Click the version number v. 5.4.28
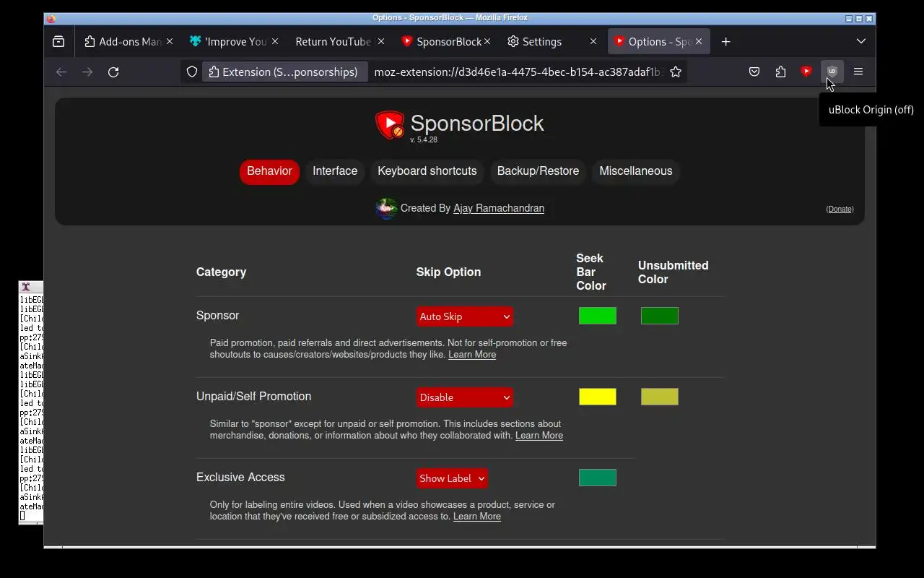The height and width of the screenshot is (578, 924). coord(424,140)
